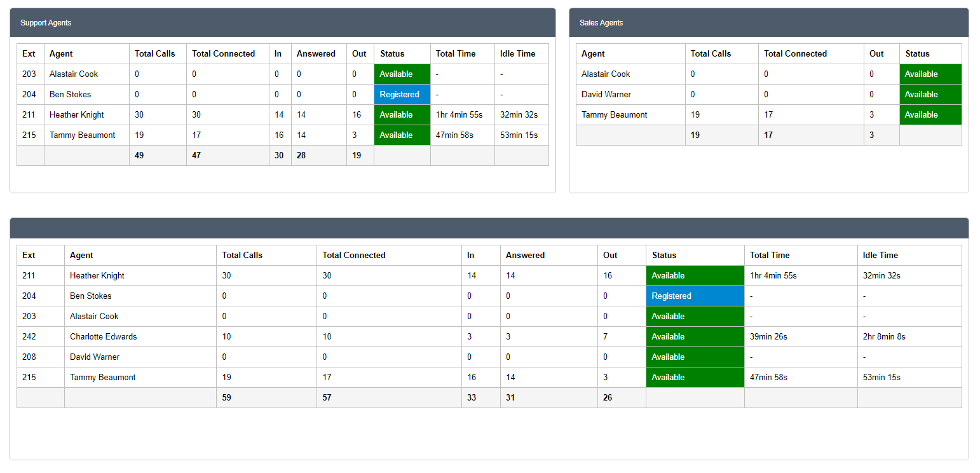980x473 pixels.
Task: Select extension 215 in Support Agents table
Action: click(29, 135)
